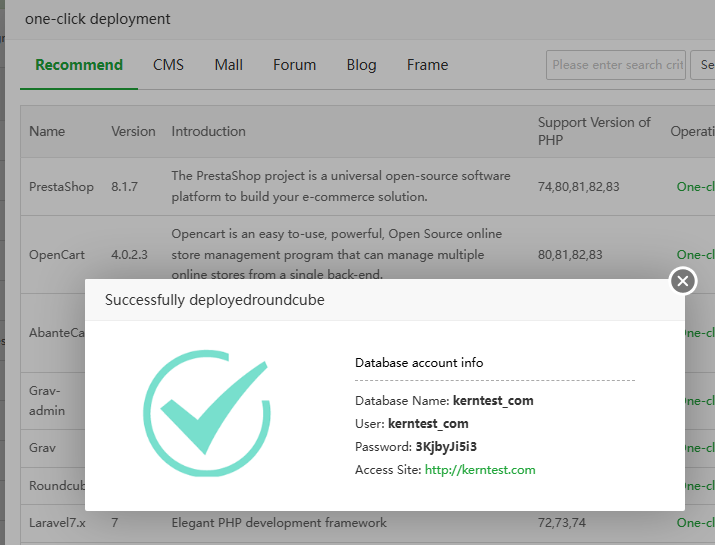Open the Blog tab
The image size is (715, 545).
[361, 65]
